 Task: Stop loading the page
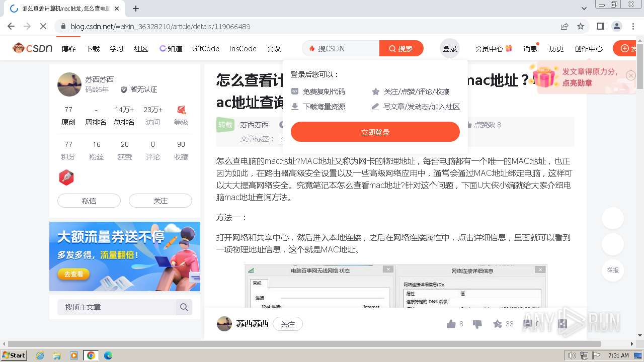pyautogui.click(x=43, y=26)
